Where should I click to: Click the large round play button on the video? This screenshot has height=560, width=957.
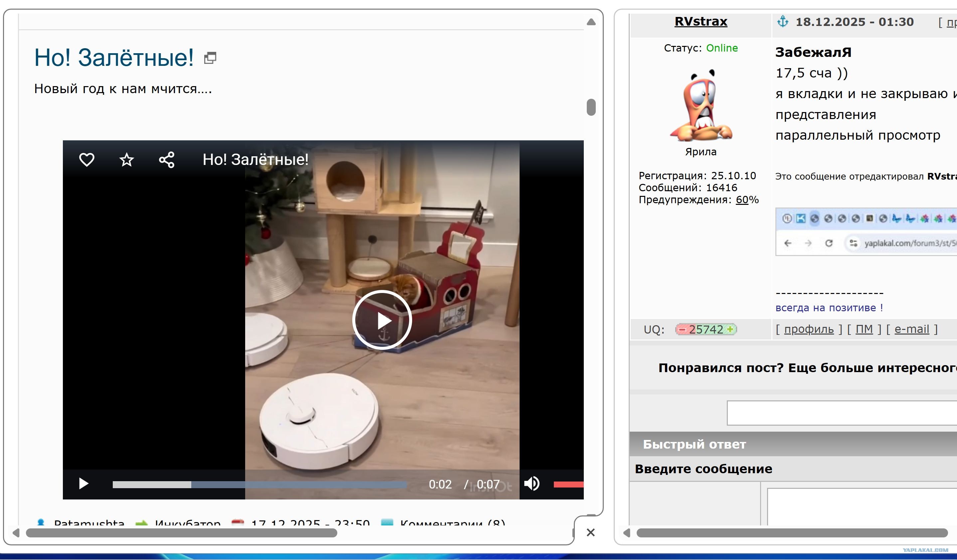coord(382,320)
